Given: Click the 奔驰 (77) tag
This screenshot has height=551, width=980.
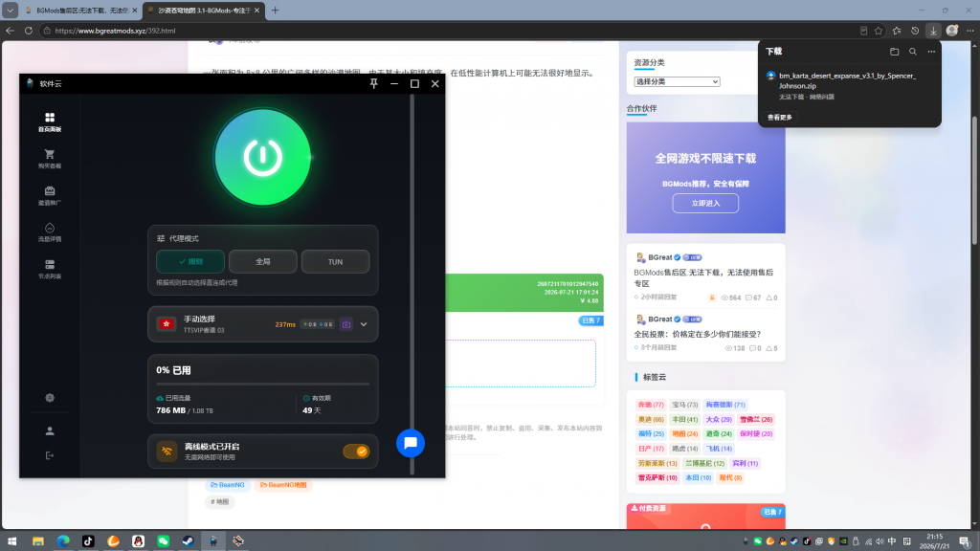Looking at the screenshot, I should (x=651, y=405).
